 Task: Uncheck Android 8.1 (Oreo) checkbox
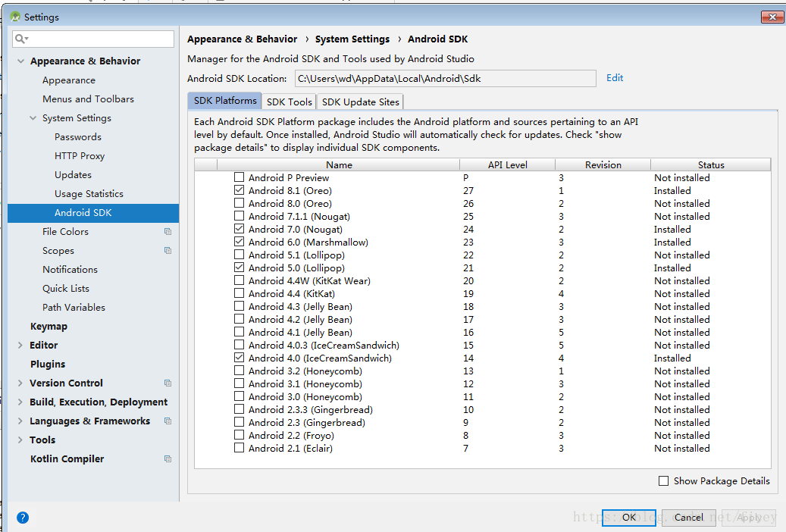pyautogui.click(x=239, y=190)
